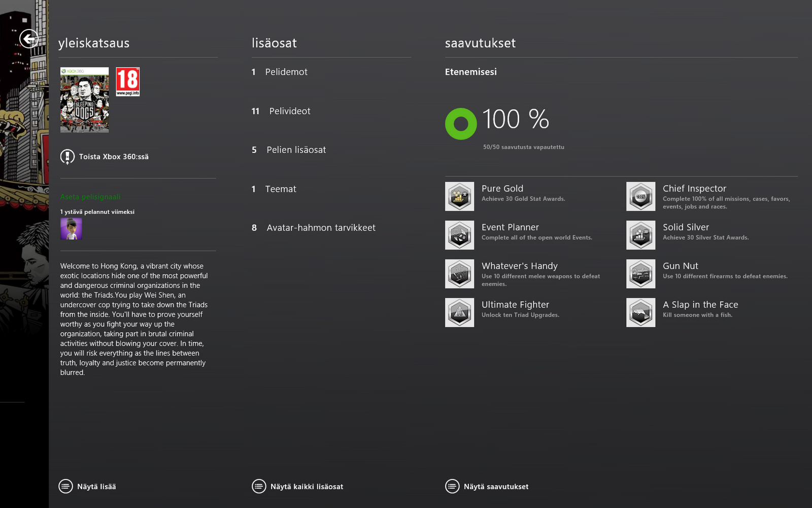Screen dimensions: 812x508
Task: Click the Näytä lisää list icon
Action: pyautogui.click(x=65, y=486)
